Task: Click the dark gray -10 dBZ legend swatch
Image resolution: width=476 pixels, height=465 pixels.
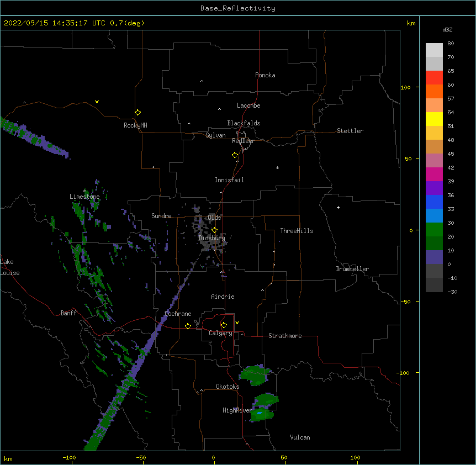Action: (434, 285)
